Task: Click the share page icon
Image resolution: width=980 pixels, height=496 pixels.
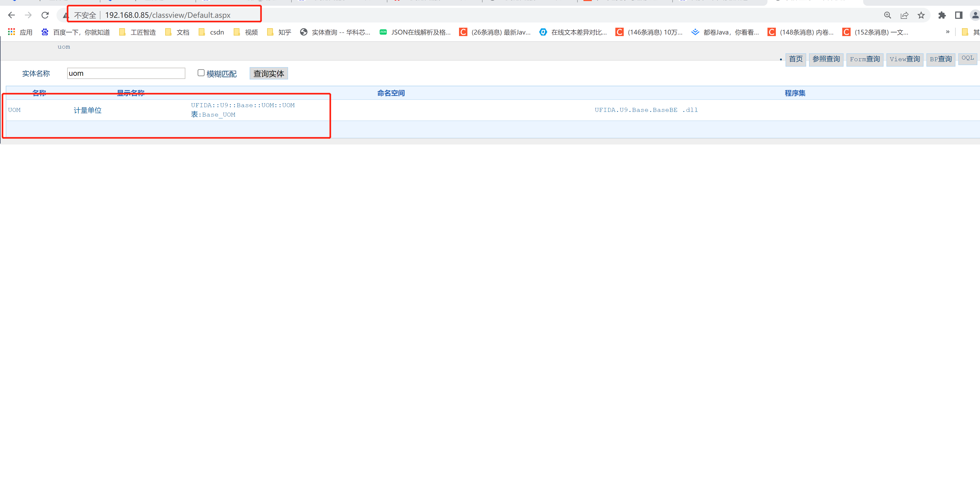Action: point(904,15)
